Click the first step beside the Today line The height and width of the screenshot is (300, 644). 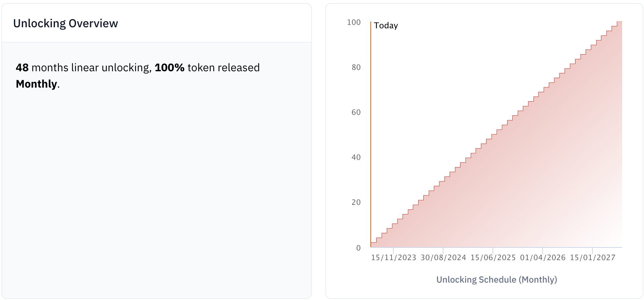(374, 243)
